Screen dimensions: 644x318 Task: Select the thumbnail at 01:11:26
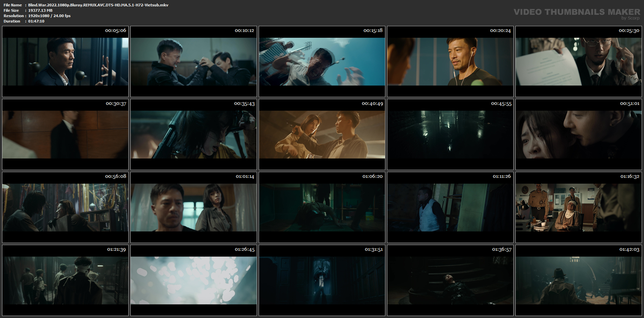(450, 207)
